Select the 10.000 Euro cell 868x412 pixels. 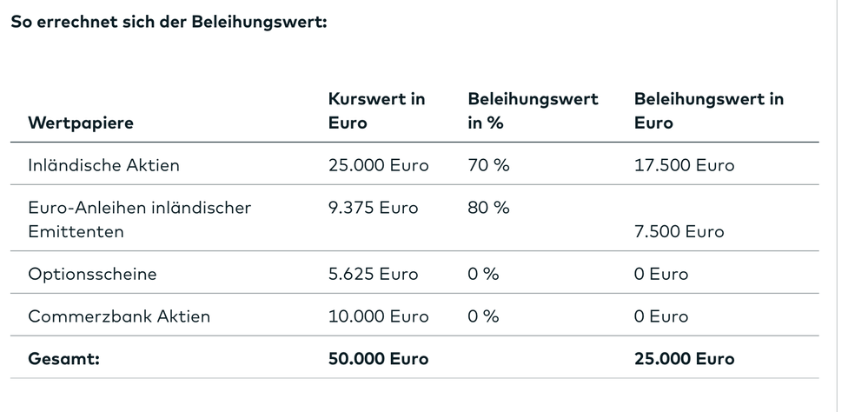pyautogui.click(x=378, y=316)
